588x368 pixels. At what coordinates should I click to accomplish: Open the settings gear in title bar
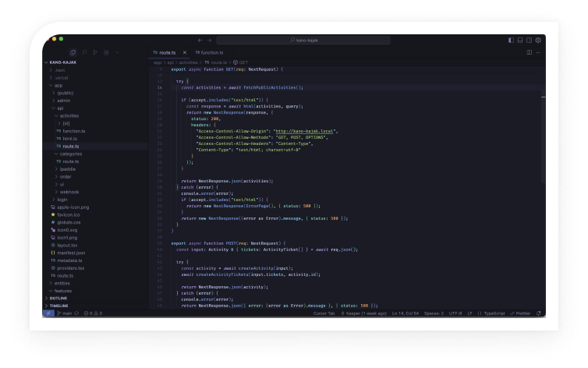(x=538, y=40)
